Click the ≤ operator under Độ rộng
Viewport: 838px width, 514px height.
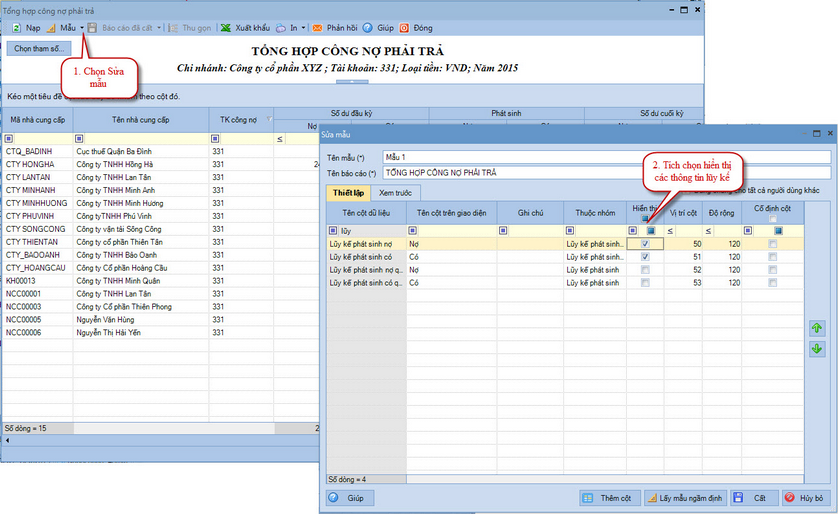click(708, 231)
